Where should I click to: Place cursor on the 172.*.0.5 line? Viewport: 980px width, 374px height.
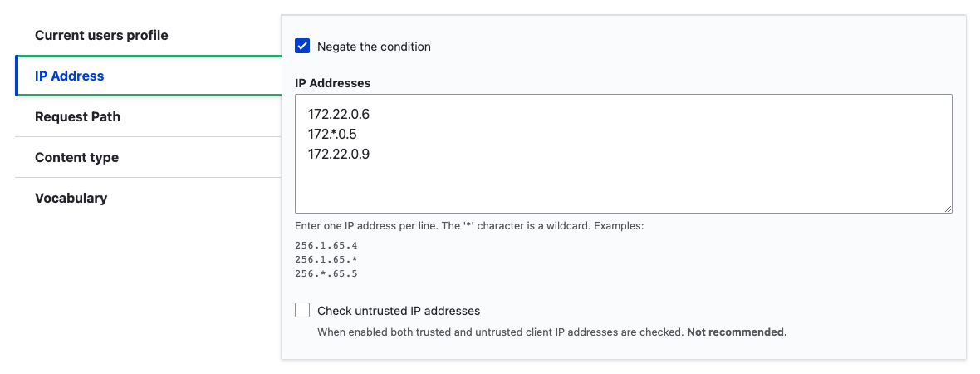[332, 134]
